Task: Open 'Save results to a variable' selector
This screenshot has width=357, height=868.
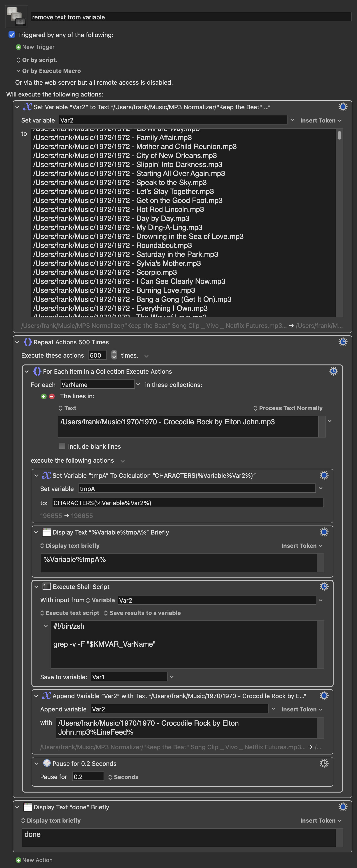Action: (142, 613)
